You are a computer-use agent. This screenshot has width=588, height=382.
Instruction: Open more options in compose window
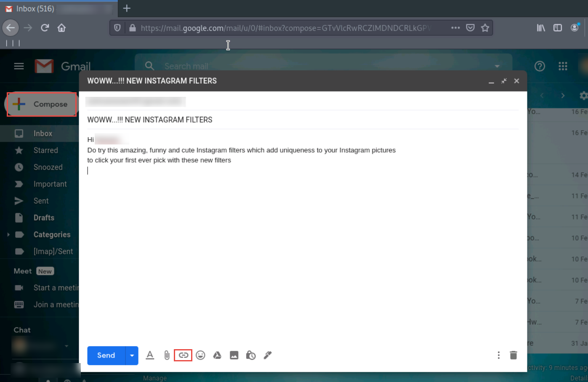click(499, 355)
